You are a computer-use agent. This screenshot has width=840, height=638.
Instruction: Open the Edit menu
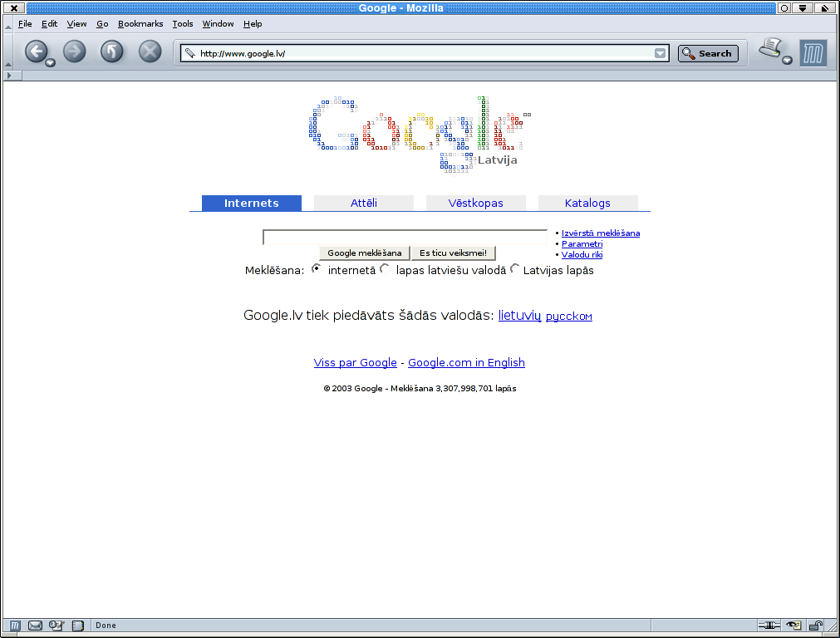point(49,23)
